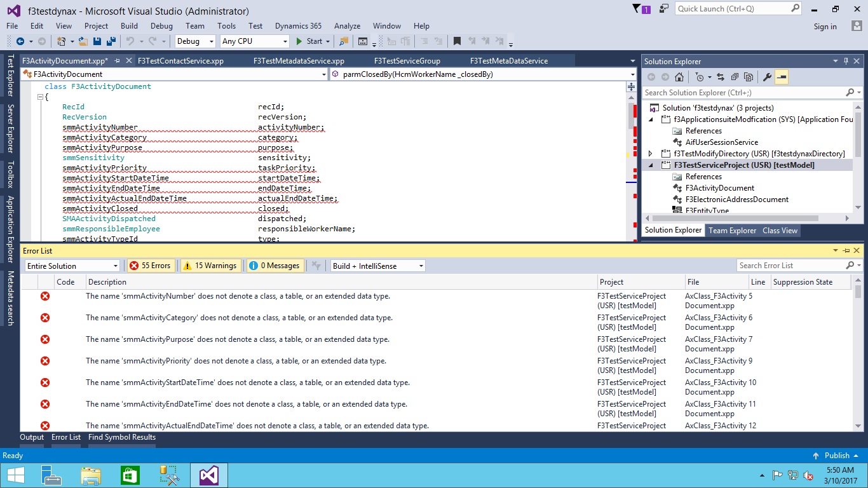Image resolution: width=868 pixels, height=488 pixels.
Task: Expand the f3TestModifyDirectory project node
Action: 649,152
